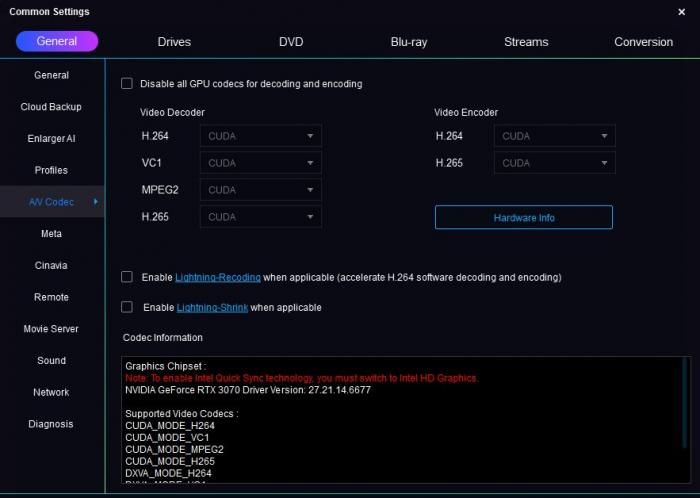700x498 pixels.
Task: Select Cloud Backup in sidebar
Action: point(51,107)
